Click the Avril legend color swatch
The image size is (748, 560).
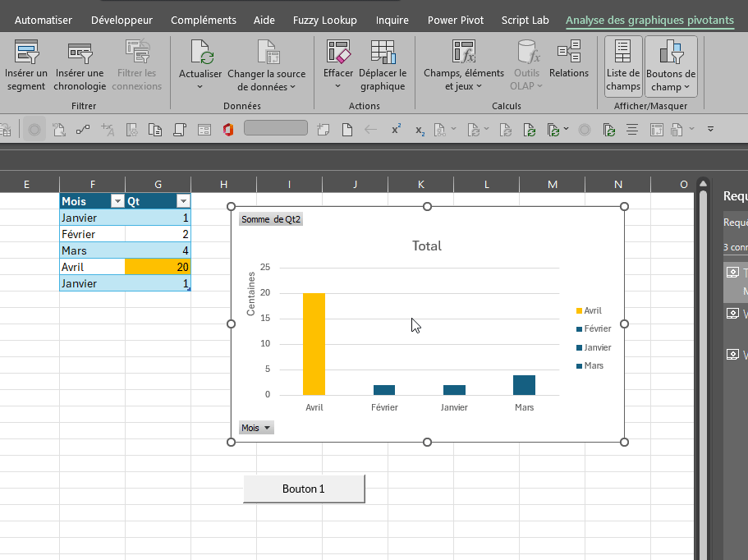579,311
